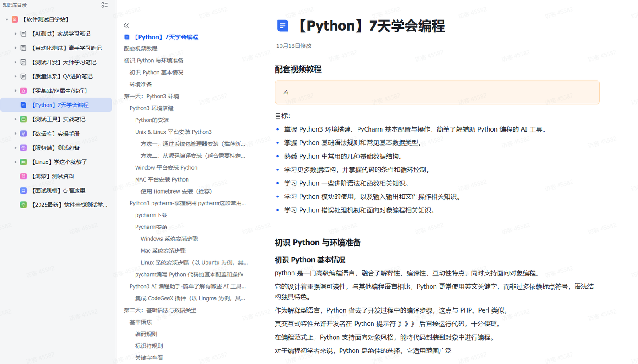Click the home icon beside 软件测试自学站
The height and width of the screenshot is (364, 638).
pos(15,19)
